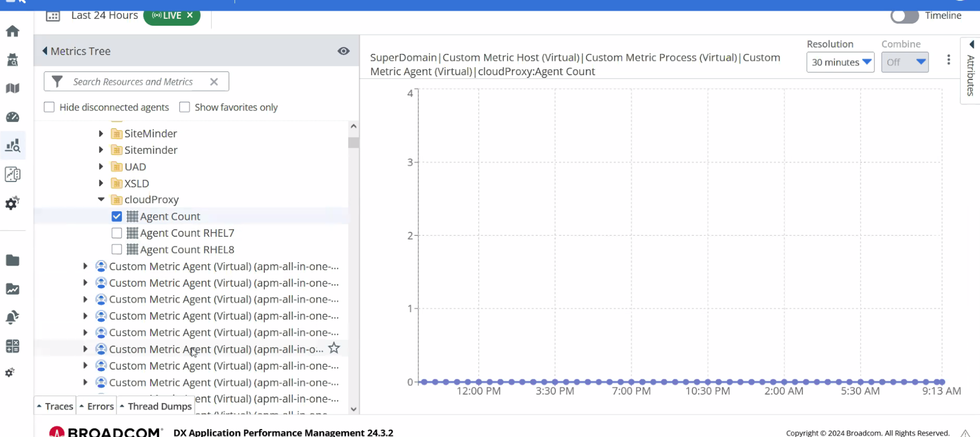Click the calendar time range icon
The height and width of the screenshot is (437, 980).
point(53,15)
